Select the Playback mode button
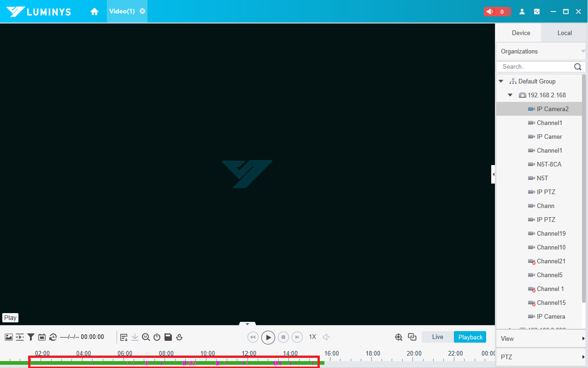Screen dimensions: 588x368 (x=470, y=337)
